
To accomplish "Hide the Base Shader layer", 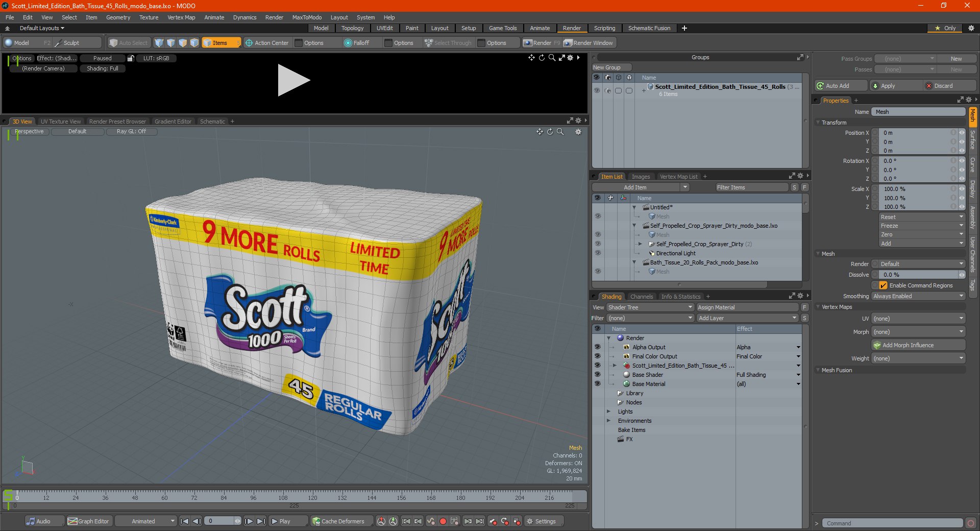I will (x=597, y=375).
